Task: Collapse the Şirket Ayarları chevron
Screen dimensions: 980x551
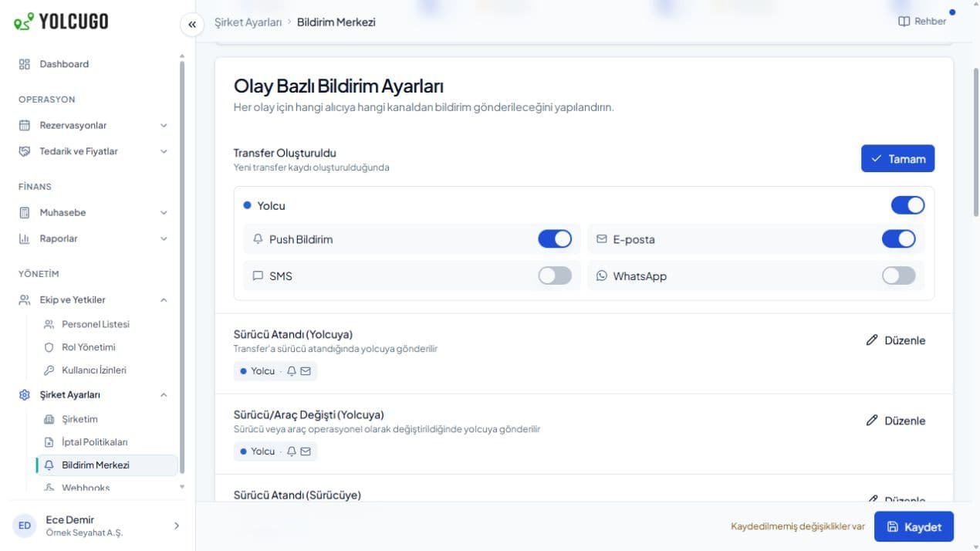Action: point(164,394)
